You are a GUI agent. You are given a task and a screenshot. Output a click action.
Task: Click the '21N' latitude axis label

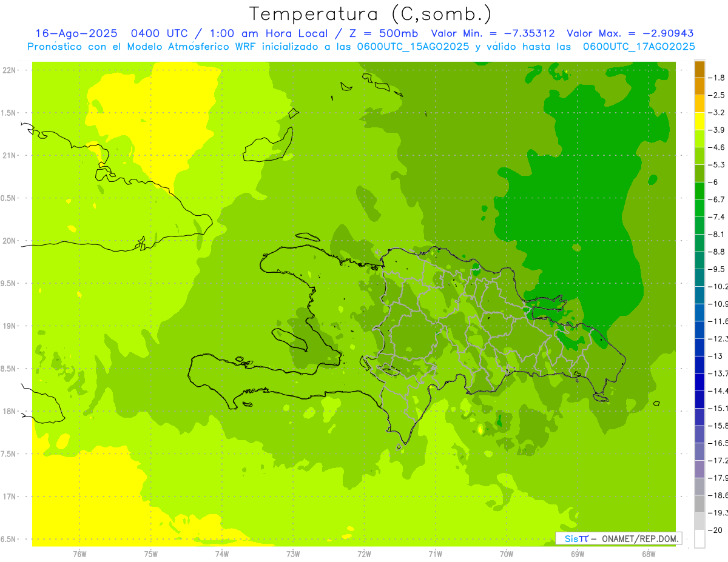coord(9,155)
